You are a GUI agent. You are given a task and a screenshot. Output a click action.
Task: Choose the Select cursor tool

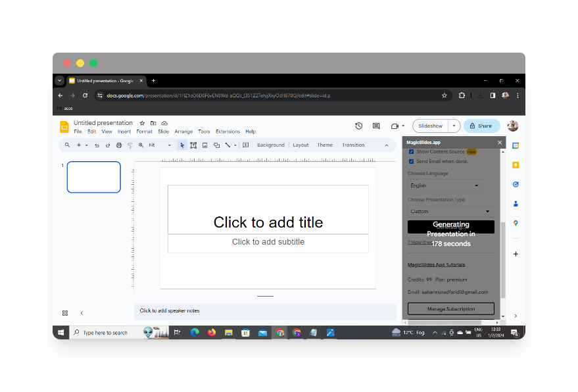pyautogui.click(x=182, y=145)
